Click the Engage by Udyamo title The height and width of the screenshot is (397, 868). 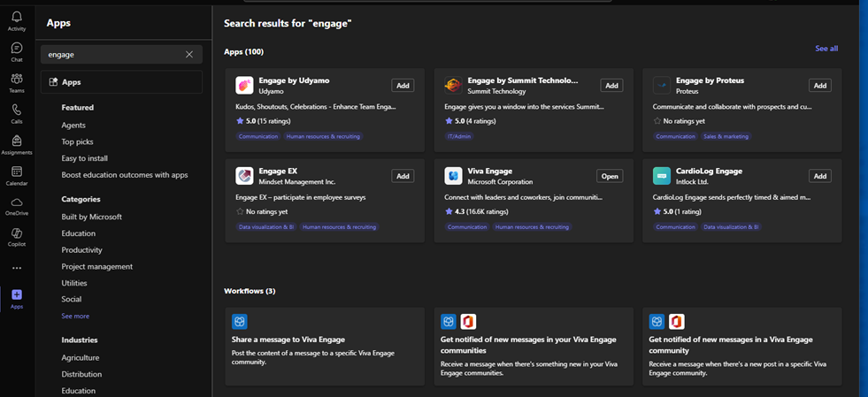tap(294, 80)
